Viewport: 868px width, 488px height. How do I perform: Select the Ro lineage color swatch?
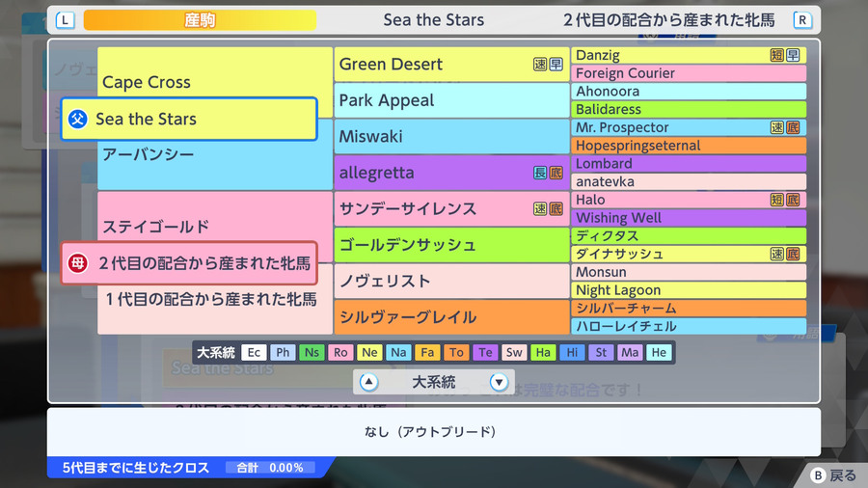pos(340,352)
